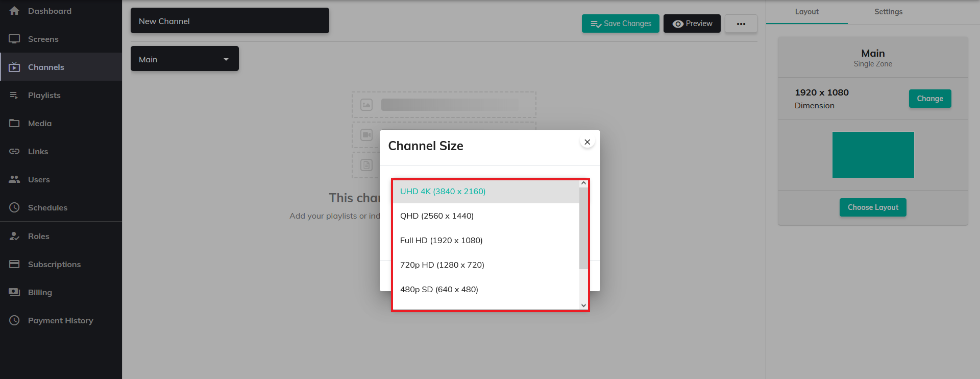This screenshot has width=980, height=379.
Task: Switch to the Layout tab
Action: 806,12
